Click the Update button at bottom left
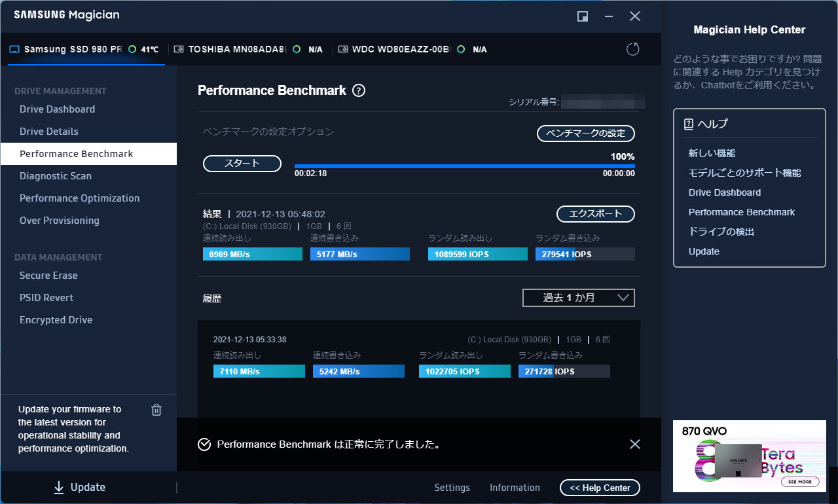This screenshot has height=504, width=838. 79,487
